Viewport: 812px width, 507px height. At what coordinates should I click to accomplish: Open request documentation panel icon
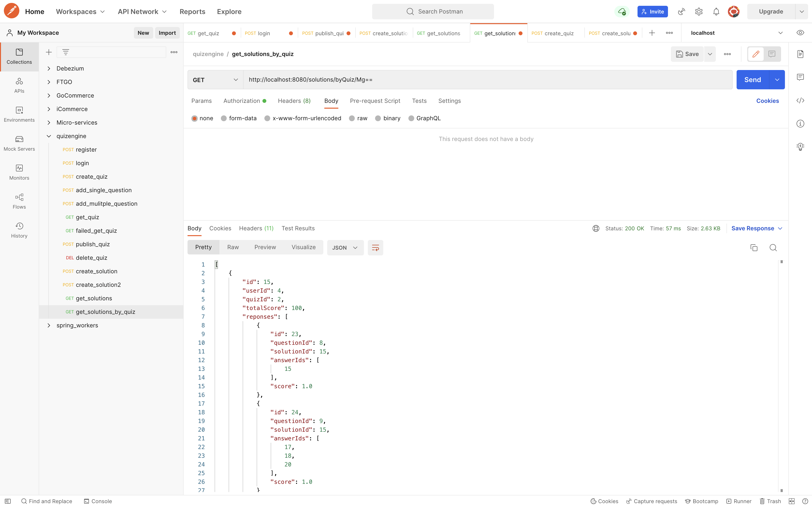[800, 54]
